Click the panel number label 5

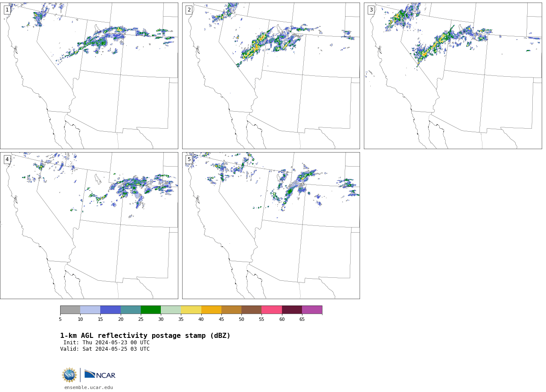point(189,159)
